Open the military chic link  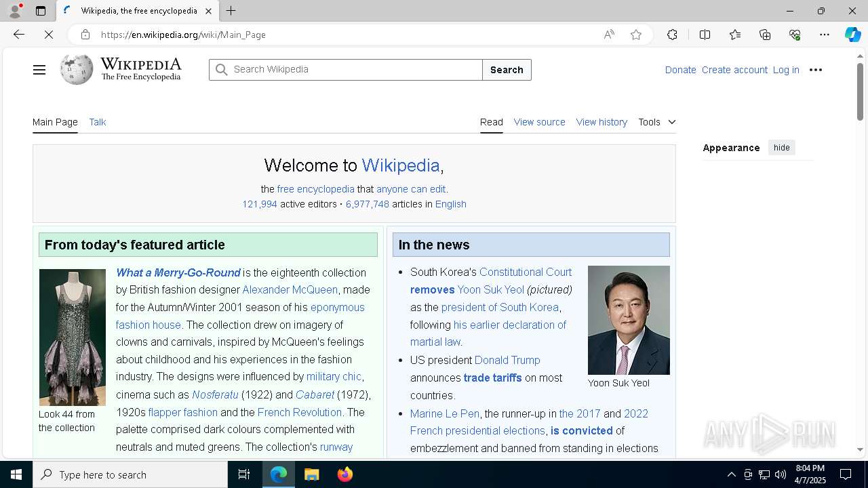334,376
